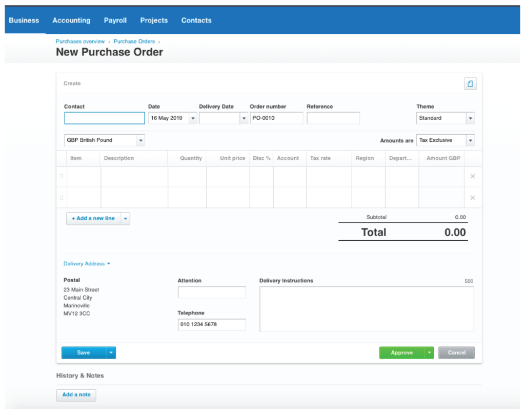Click the first row Unit price cell
This screenshot has width=525, height=420.
tap(228, 177)
